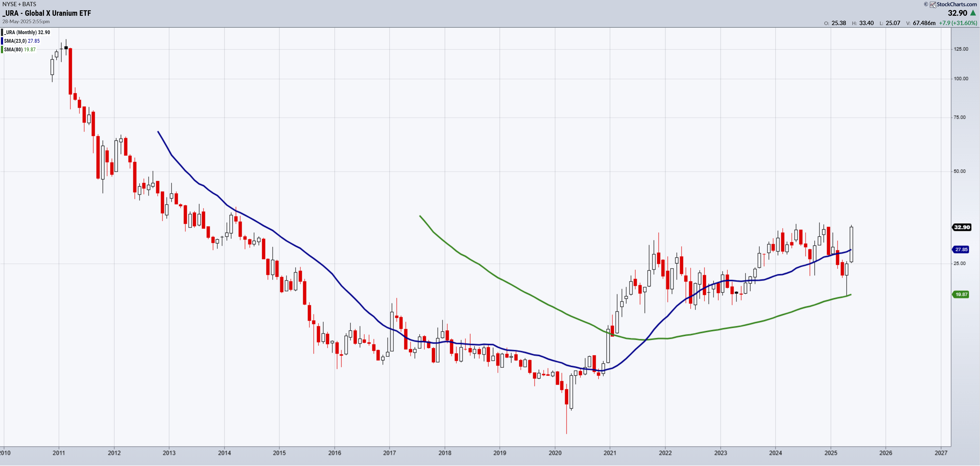Click the '_URA (Monthly) 32.90' legend entry

coord(27,32)
